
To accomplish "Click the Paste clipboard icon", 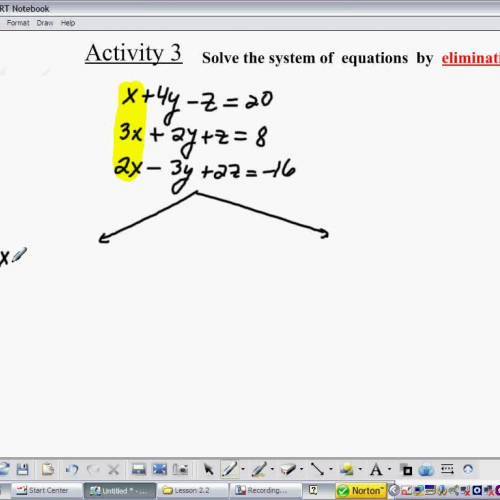I will point(48,470).
